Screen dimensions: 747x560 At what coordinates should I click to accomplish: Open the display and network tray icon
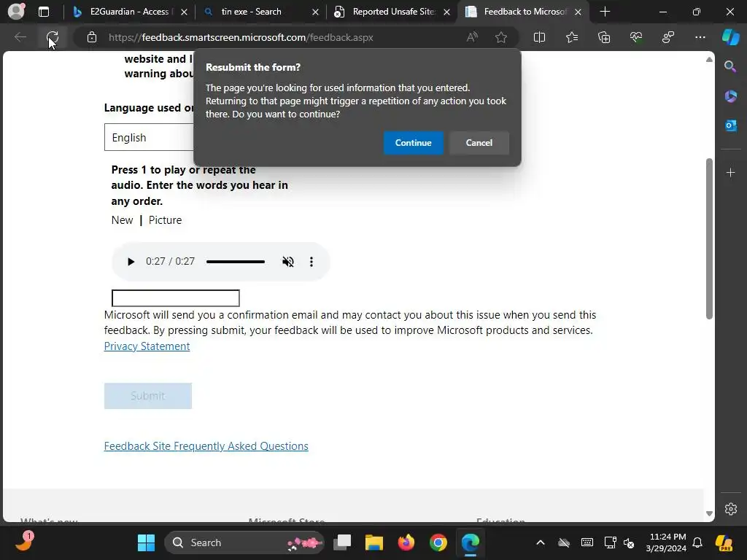pos(610,542)
